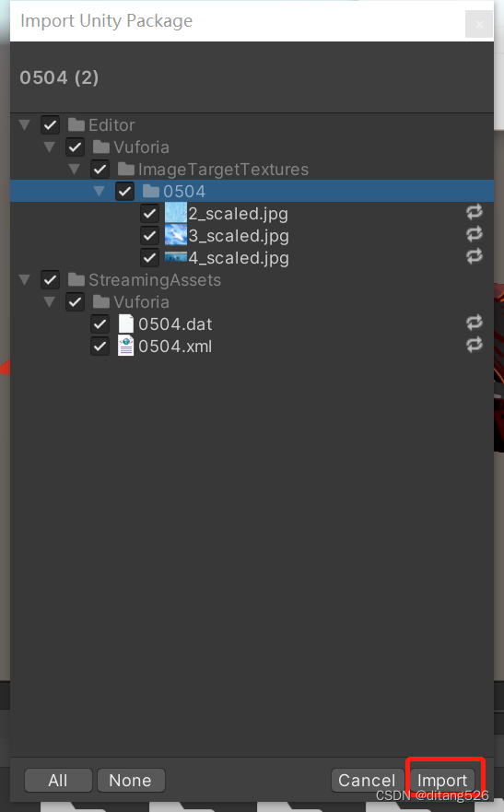Image resolution: width=504 pixels, height=812 pixels.
Task: Click the refresh icon beside 2_scaled.jpg
Action: (474, 212)
